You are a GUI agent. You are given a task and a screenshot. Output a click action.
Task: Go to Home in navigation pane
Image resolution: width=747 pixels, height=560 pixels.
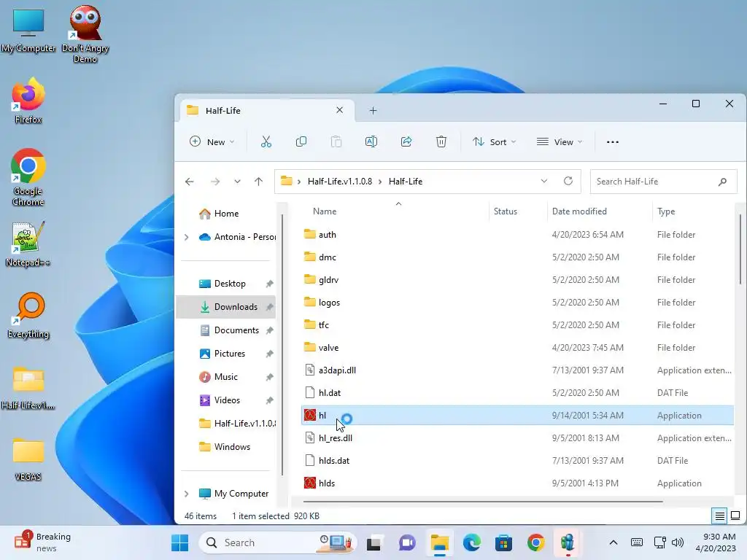tap(226, 214)
